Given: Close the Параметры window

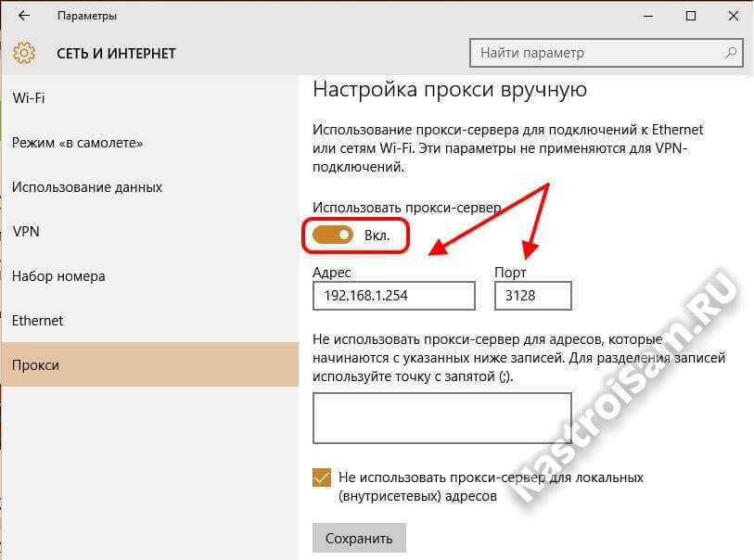Looking at the screenshot, I should click(x=734, y=16).
